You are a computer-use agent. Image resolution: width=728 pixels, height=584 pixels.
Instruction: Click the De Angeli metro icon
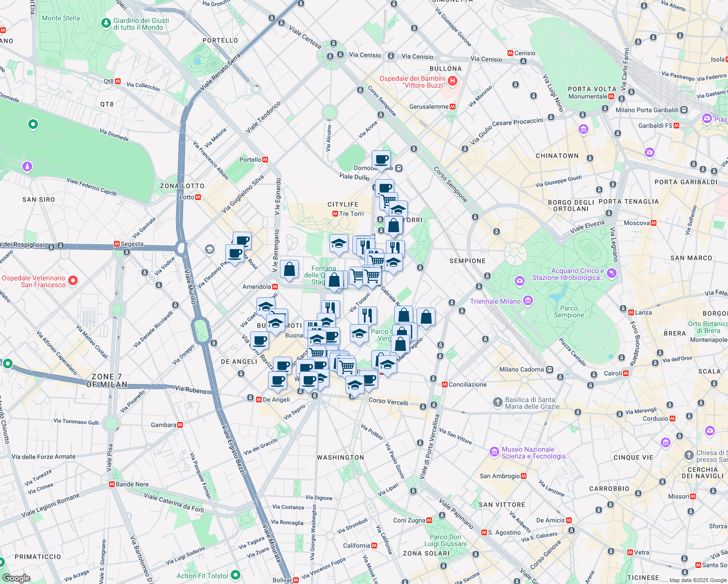pyautogui.click(x=259, y=400)
